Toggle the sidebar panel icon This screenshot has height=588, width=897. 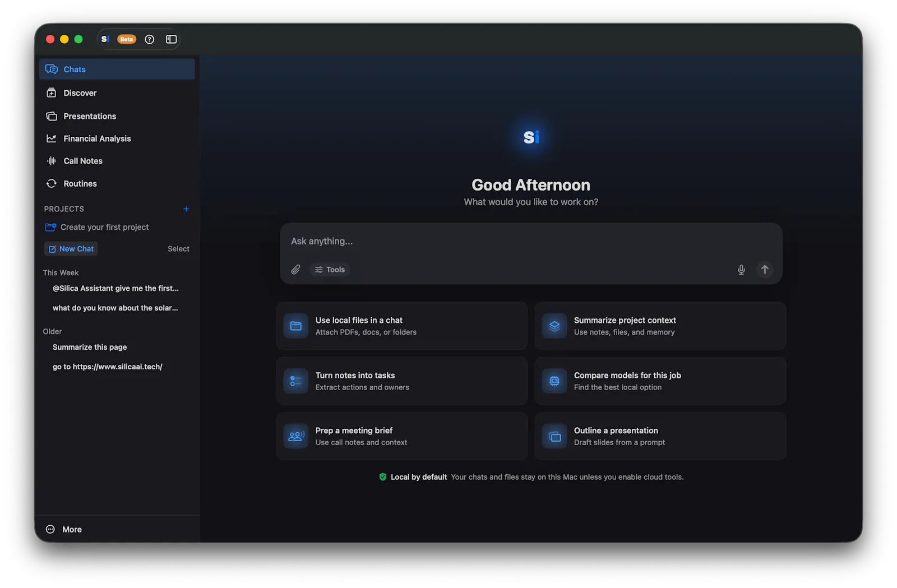point(171,39)
